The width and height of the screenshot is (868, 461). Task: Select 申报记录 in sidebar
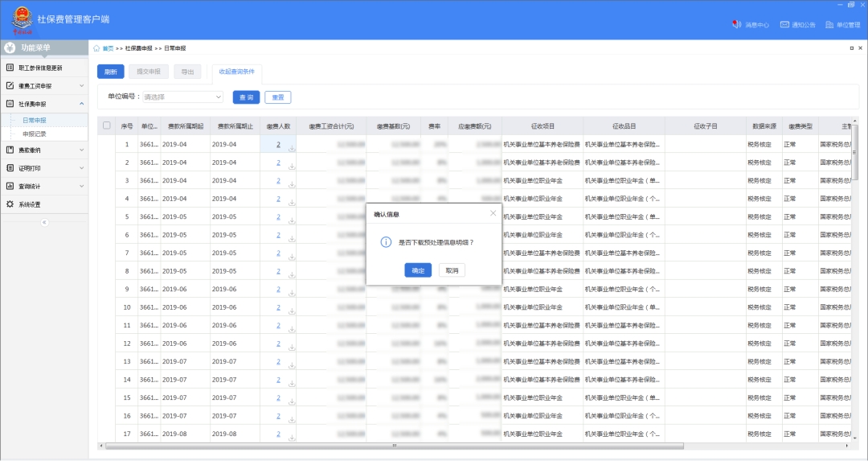35,134
